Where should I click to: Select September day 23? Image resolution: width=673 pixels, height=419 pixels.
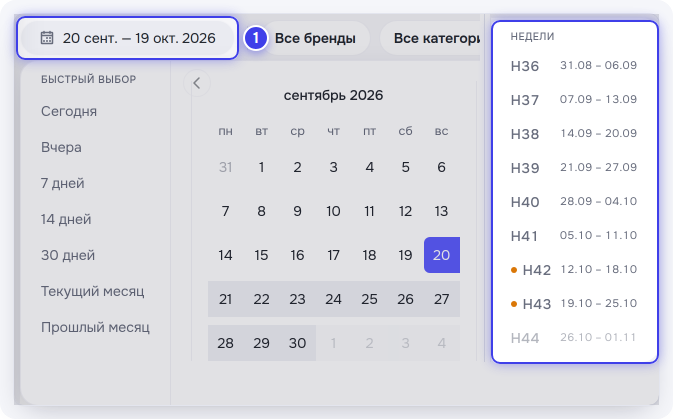(x=297, y=299)
